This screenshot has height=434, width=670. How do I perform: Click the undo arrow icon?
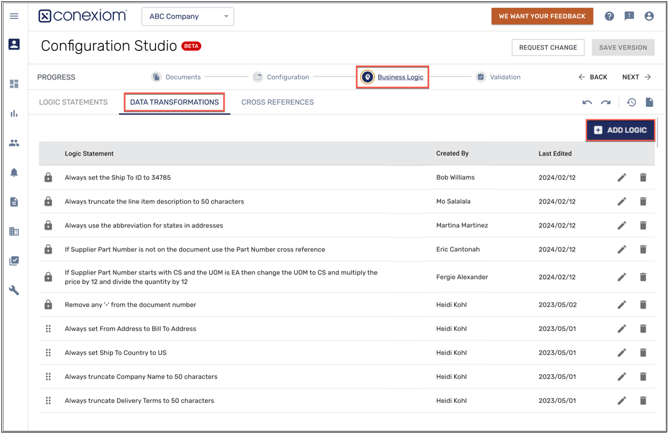coord(587,102)
